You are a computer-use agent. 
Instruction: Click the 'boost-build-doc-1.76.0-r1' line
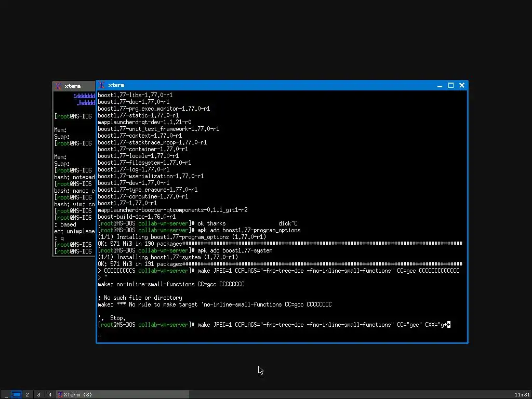[x=137, y=217]
